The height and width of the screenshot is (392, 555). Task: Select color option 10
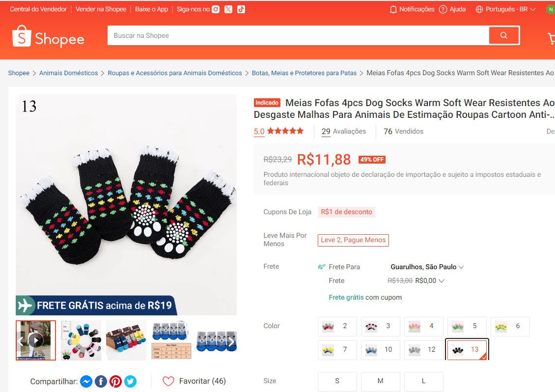pos(380,350)
